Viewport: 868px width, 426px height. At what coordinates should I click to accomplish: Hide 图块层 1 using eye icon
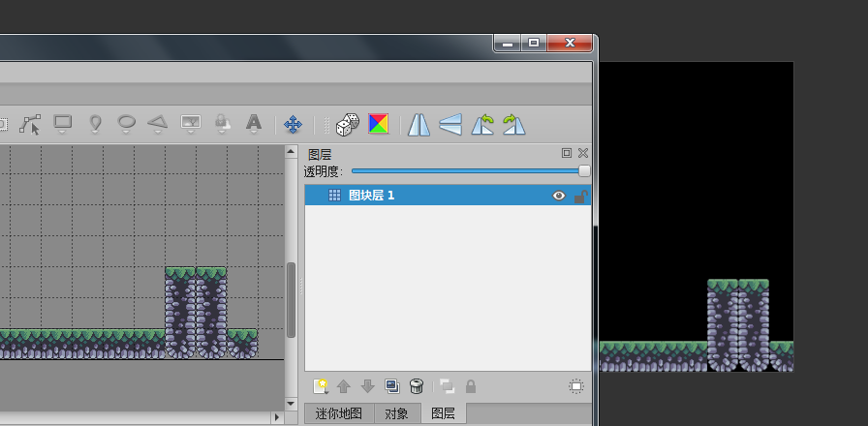559,196
